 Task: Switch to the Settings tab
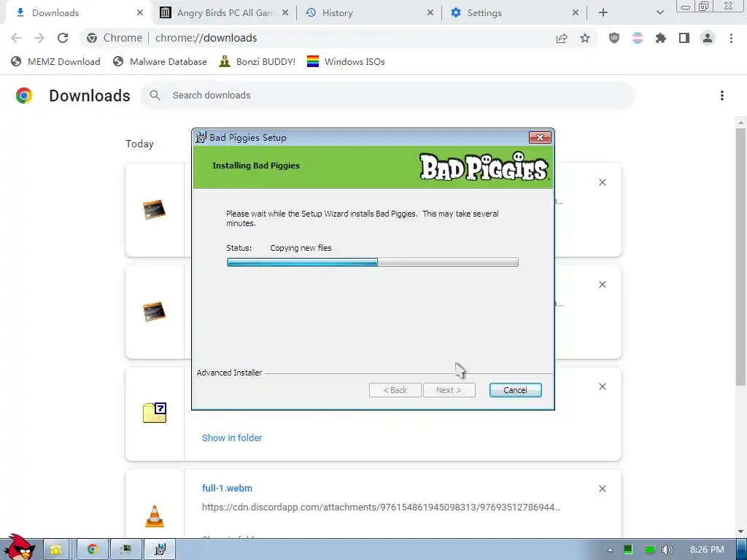(515, 13)
